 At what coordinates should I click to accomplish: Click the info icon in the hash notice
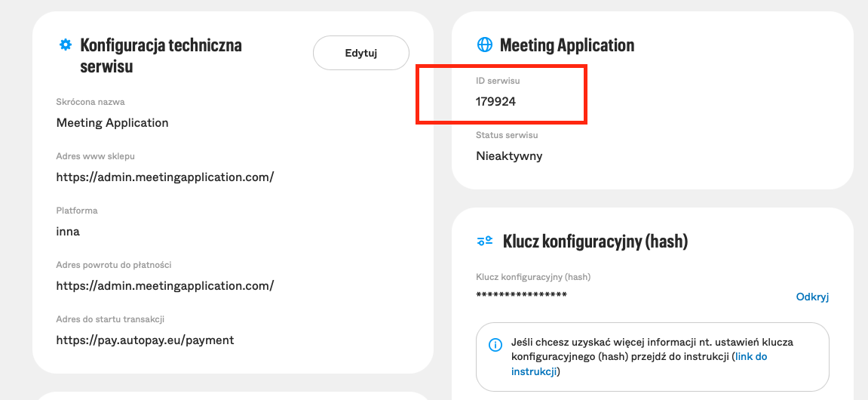coord(495,345)
